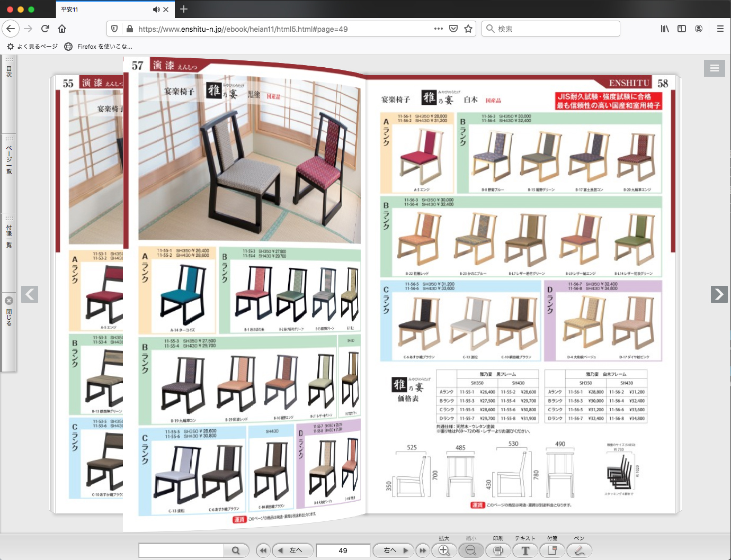Expand the page actions three-dots menu
This screenshot has height=560, width=731.
coord(439,29)
